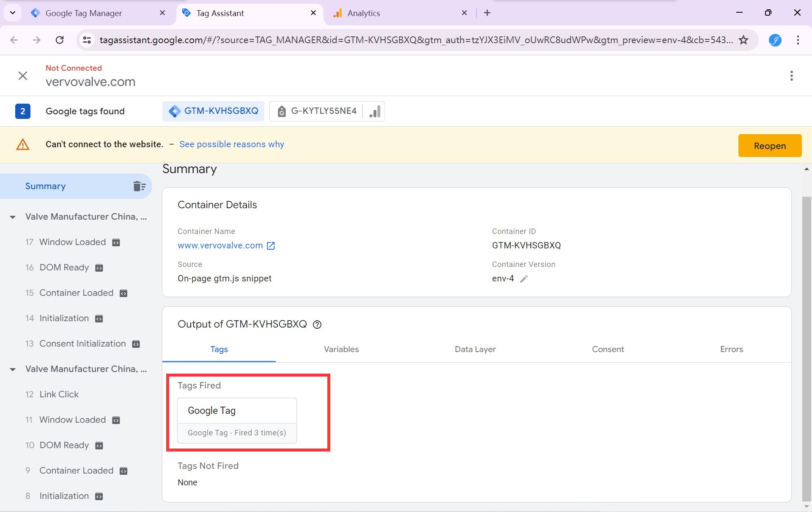Click API icon beside 8 Initialization

(99, 496)
